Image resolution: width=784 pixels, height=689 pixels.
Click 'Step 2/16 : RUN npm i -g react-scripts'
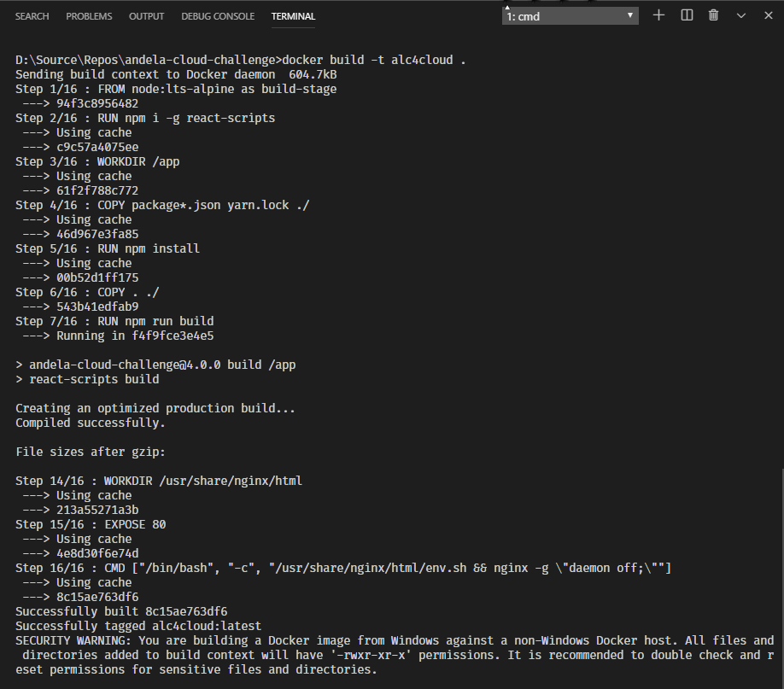click(145, 118)
